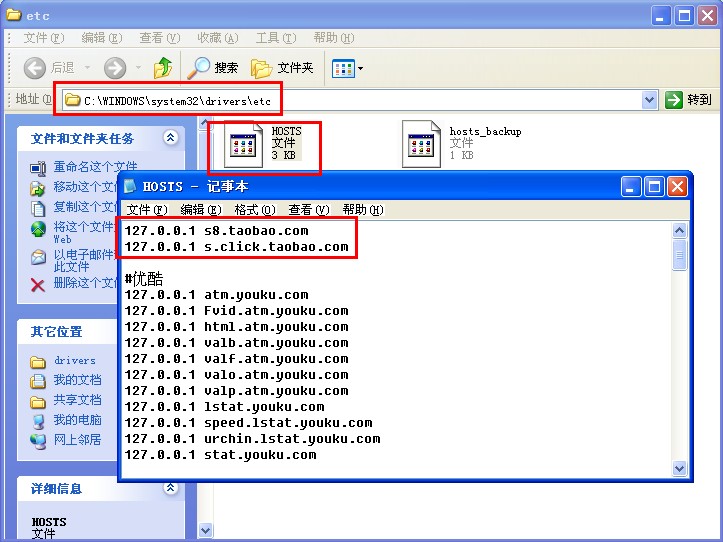Click the Go button beside the address bar
723x542 pixels.
point(689,100)
